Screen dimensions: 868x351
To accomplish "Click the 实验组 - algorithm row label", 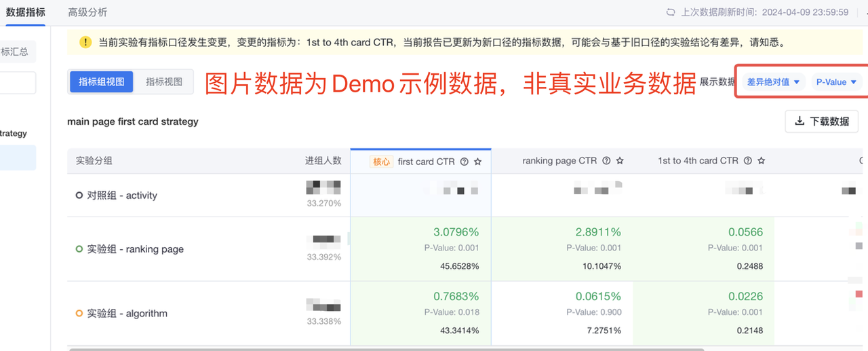I will pos(127,314).
